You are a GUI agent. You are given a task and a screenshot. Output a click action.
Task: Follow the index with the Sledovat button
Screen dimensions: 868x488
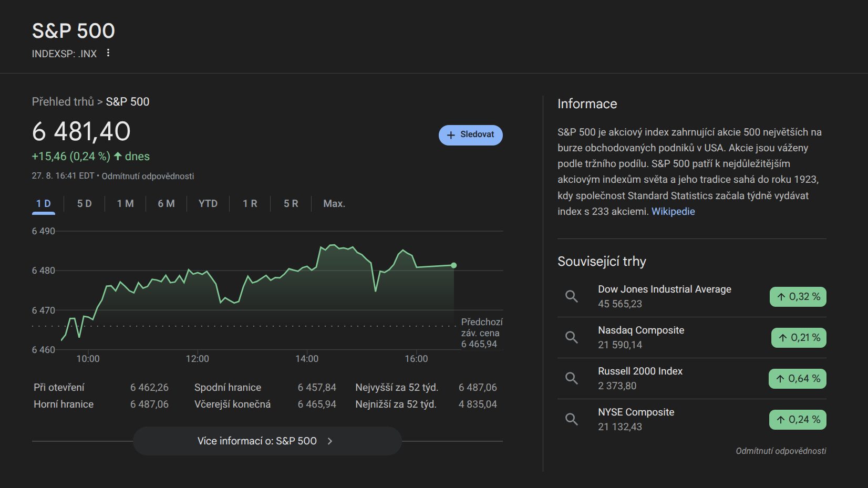click(471, 135)
